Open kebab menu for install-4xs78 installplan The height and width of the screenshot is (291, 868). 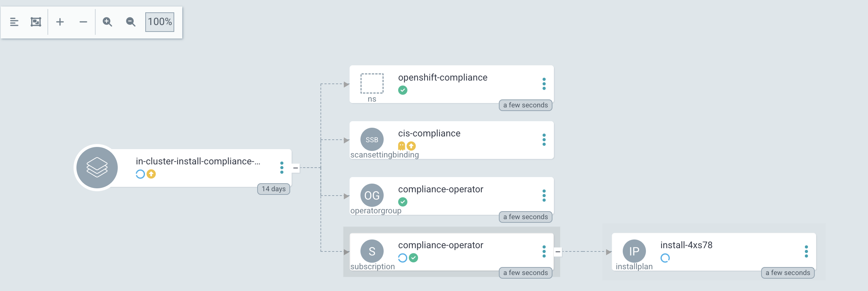[806, 251]
